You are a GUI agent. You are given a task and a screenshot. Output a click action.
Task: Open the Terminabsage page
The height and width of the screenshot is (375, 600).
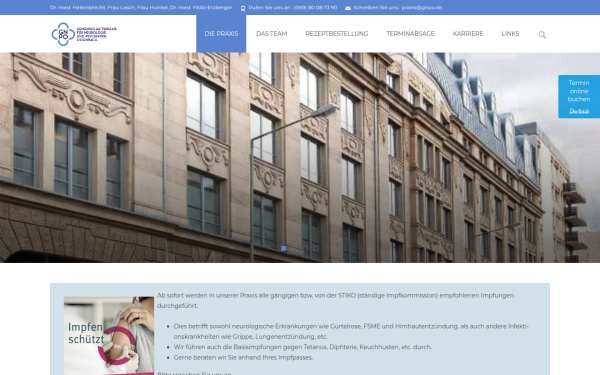pyautogui.click(x=410, y=34)
